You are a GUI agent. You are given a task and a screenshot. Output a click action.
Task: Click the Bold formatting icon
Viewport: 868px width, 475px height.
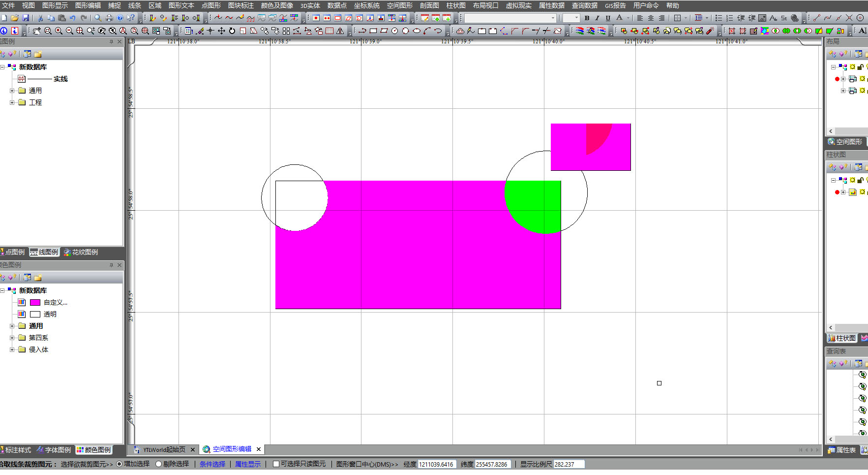[587, 18]
